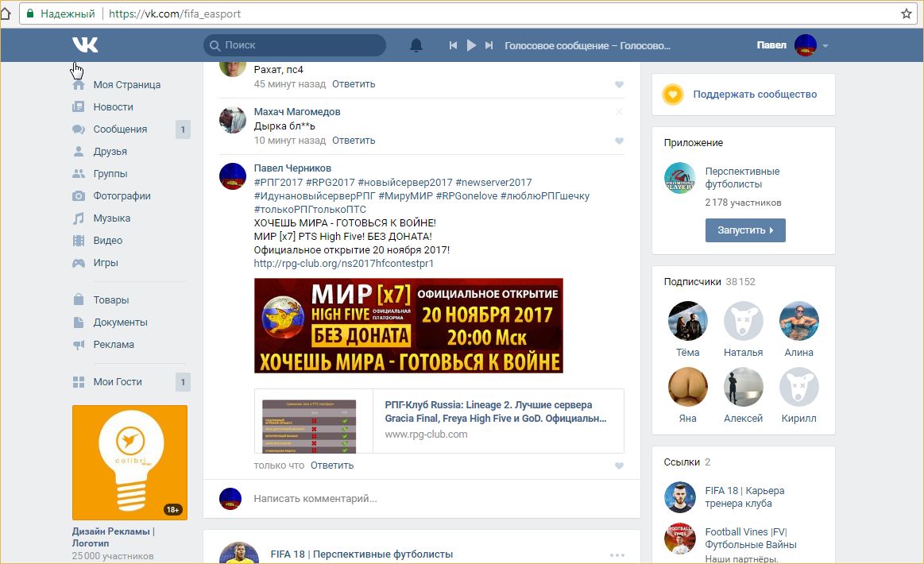This screenshot has width=924, height=564.
Task: Open the rpg-club.org/ns2017hfcontestpr1 link
Action: [x=343, y=264]
